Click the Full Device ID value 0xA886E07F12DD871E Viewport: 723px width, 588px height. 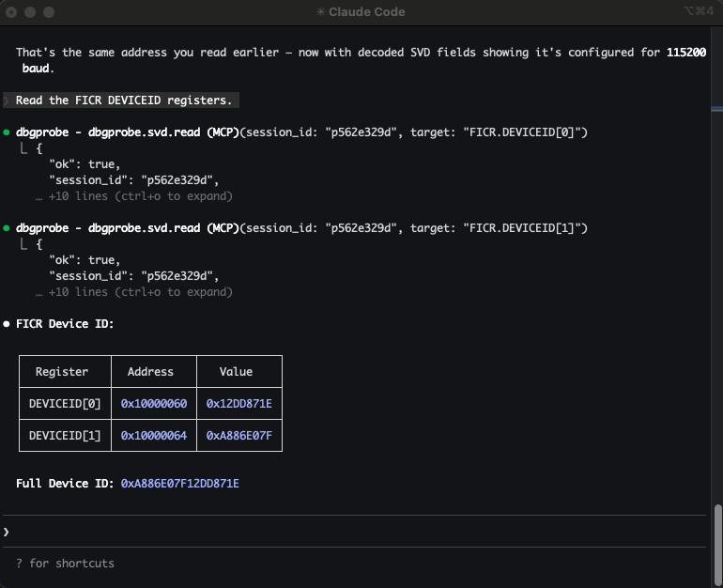point(180,484)
